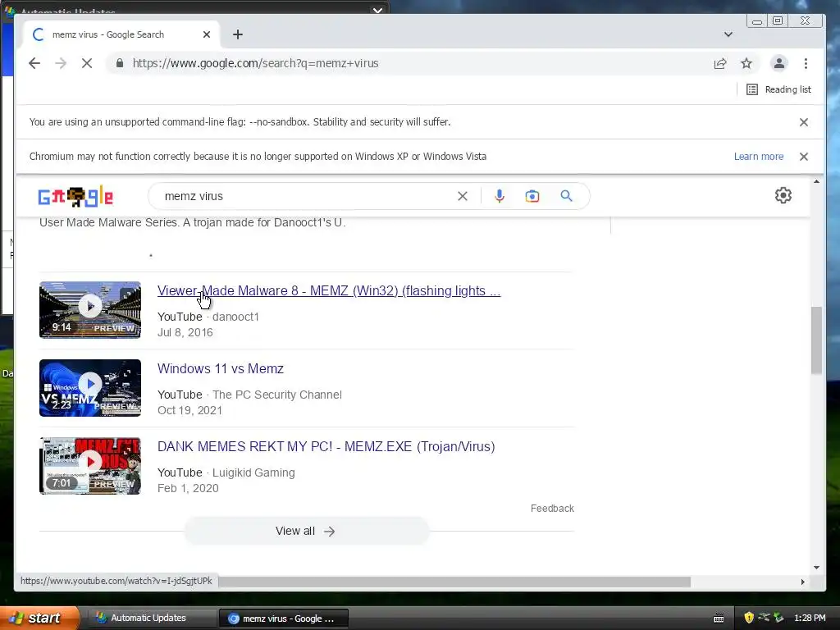Click the scroll down arrow

point(816,567)
